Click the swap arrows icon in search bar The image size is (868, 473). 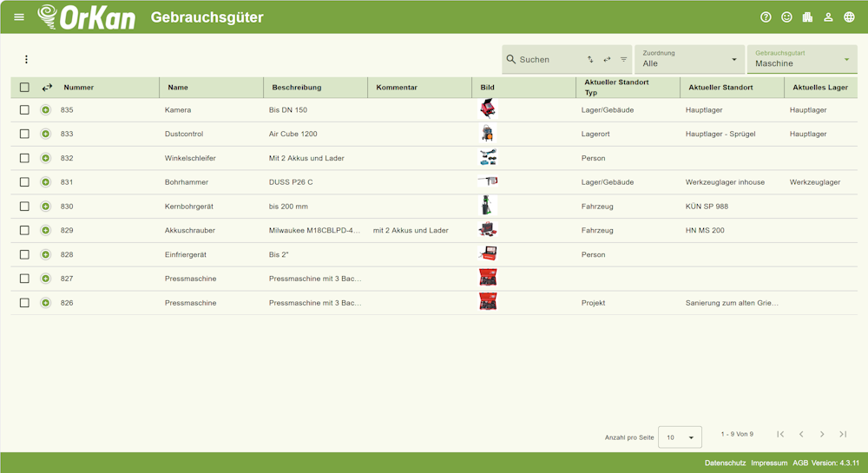608,59
